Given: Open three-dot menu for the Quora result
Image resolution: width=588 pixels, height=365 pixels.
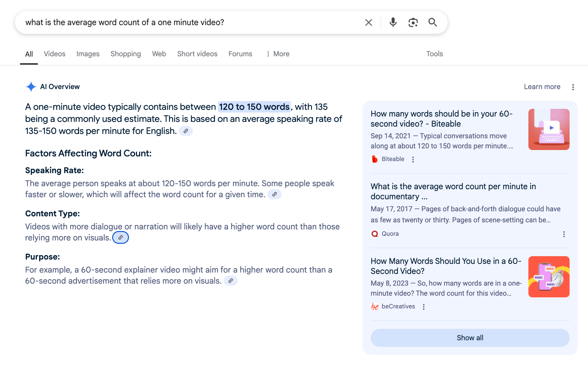Looking at the screenshot, I should point(564,234).
